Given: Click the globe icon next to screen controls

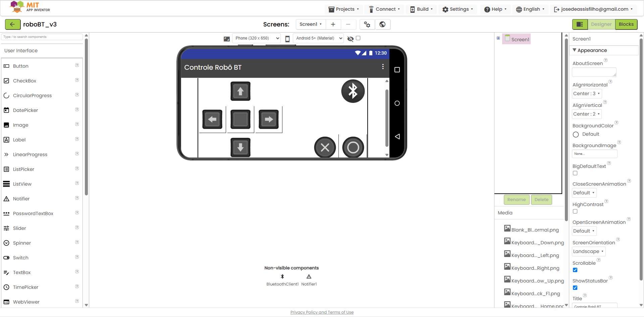Looking at the screenshot, I should [382, 24].
